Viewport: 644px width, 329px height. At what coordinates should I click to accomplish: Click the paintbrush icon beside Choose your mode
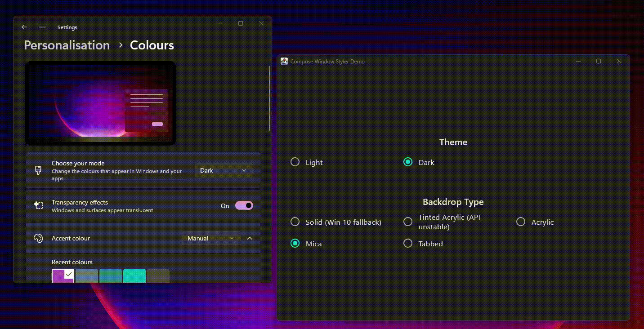tap(38, 170)
